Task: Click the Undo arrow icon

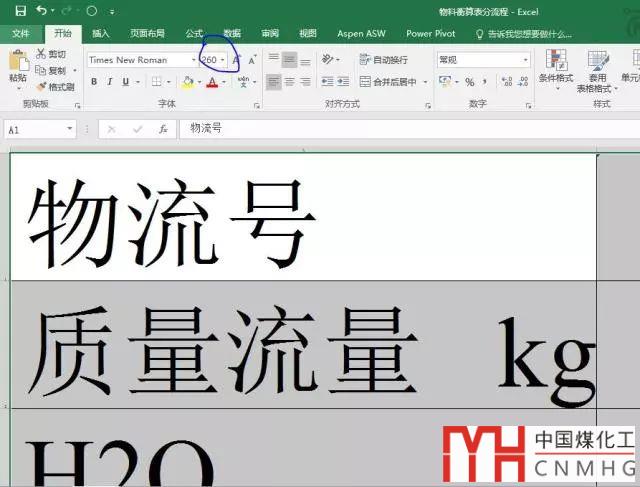Action: coord(41,11)
